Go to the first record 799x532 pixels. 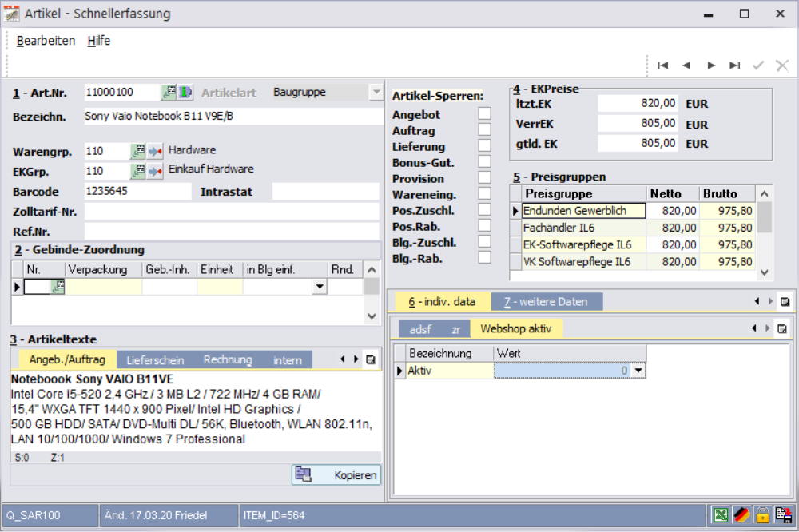coord(662,66)
